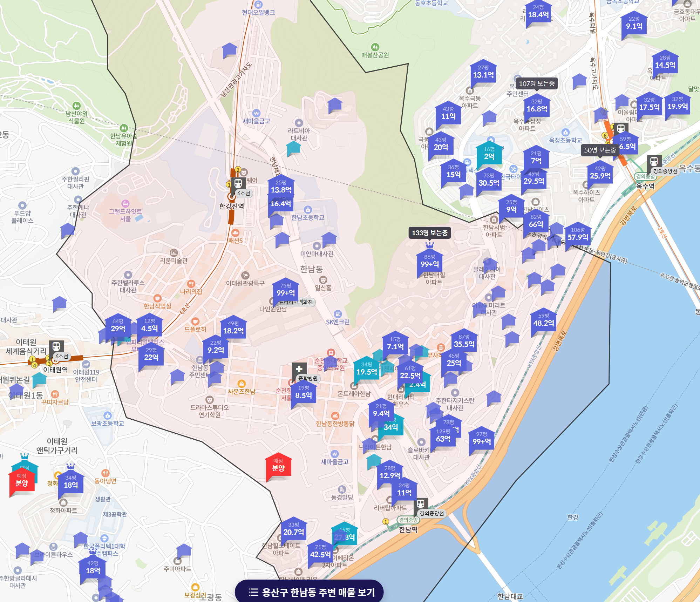
Task: Click the 107명 보는중 viewer badge
Action: point(536,83)
